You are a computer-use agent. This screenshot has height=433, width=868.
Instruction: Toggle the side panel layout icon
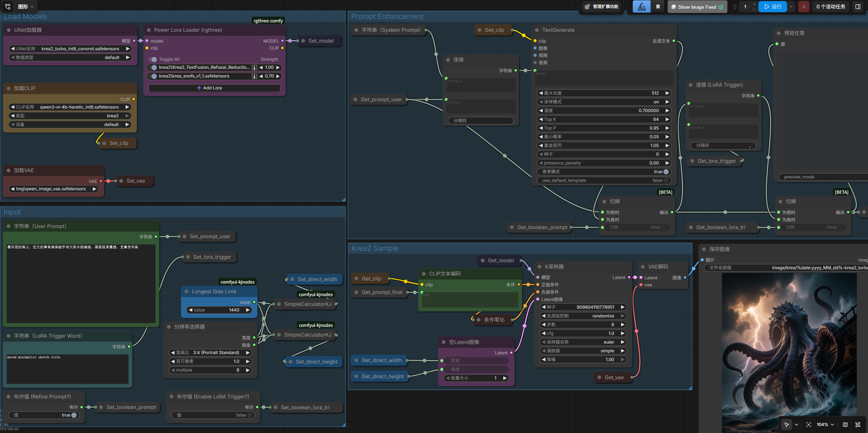858,7
